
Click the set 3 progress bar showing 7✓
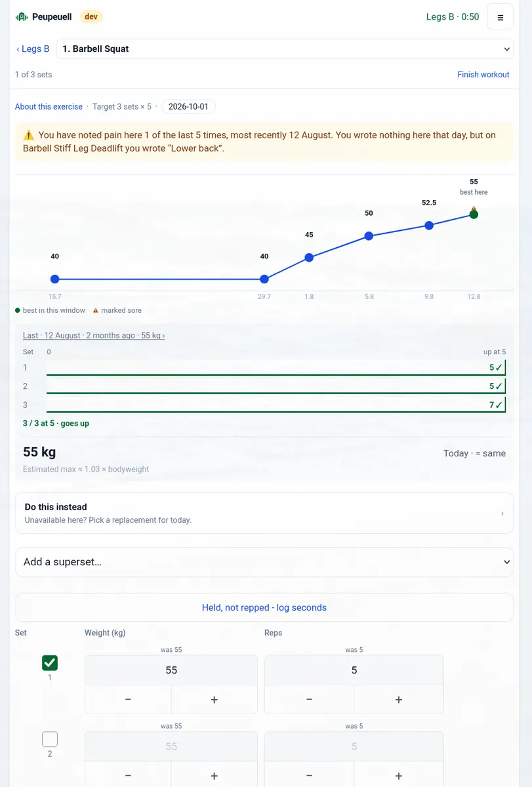click(276, 405)
